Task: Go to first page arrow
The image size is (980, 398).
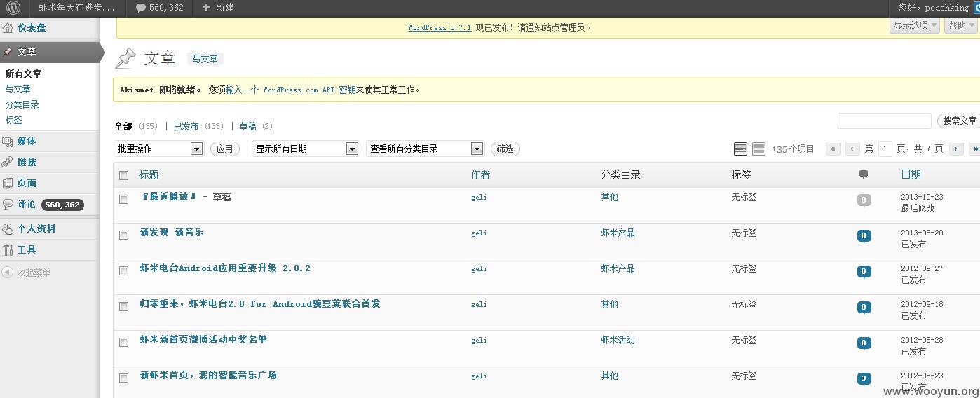Action: [x=833, y=149]
